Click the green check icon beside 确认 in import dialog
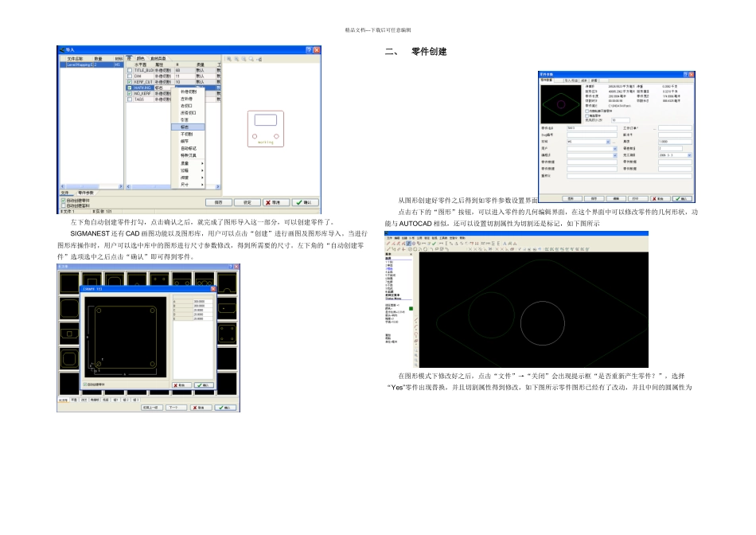The image size is (756, 535). click(x=299, y=202)
